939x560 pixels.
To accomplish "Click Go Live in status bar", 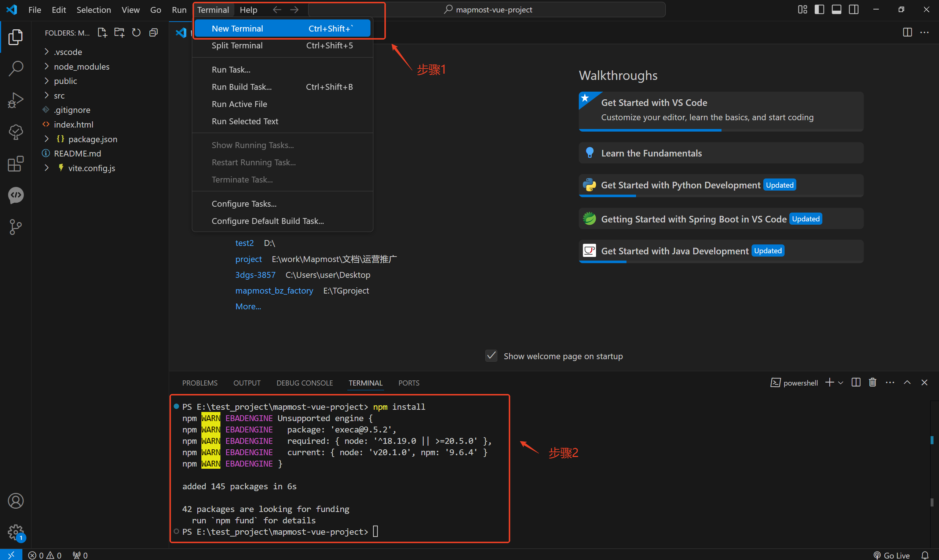I will tap(891, 555).
